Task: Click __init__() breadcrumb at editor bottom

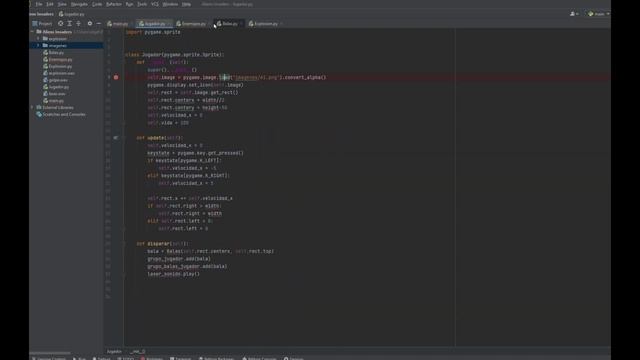Action: coord(138,351)
